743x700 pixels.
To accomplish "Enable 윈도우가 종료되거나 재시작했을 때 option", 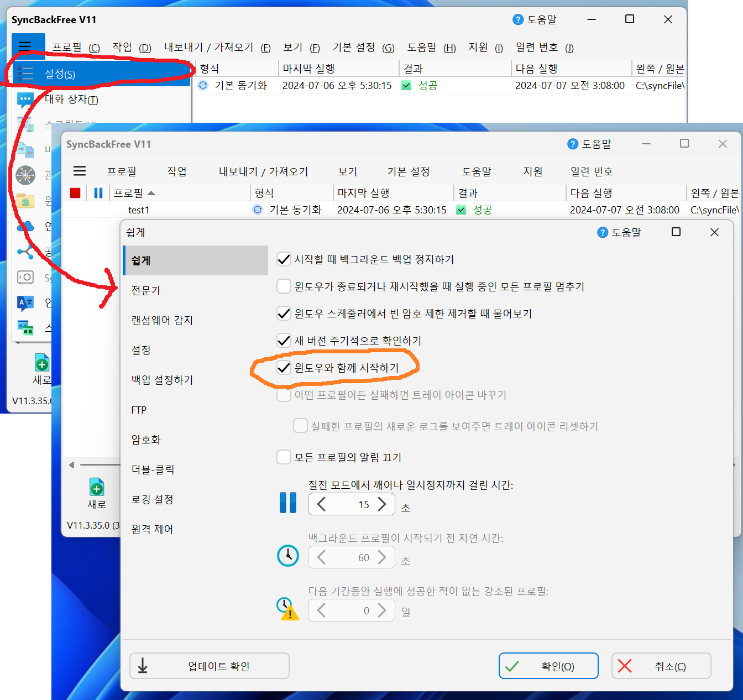I will click(x=284, y=286).
